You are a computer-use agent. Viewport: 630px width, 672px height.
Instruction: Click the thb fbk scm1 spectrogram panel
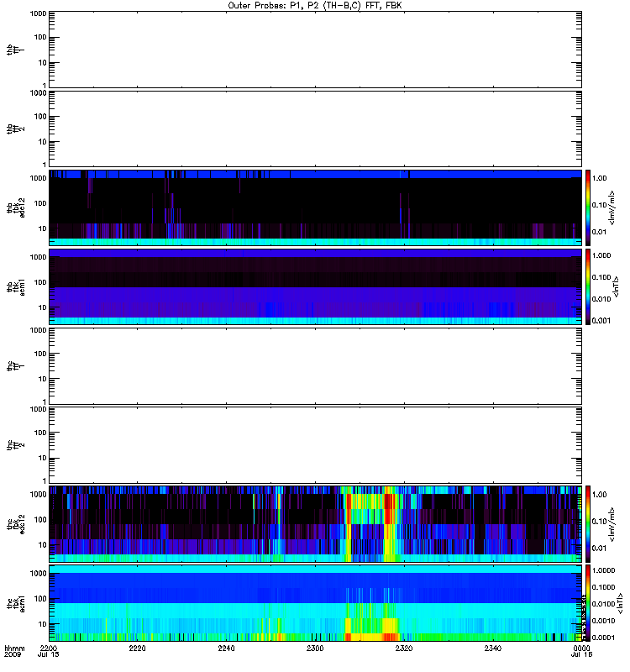(x=315, y=286)
